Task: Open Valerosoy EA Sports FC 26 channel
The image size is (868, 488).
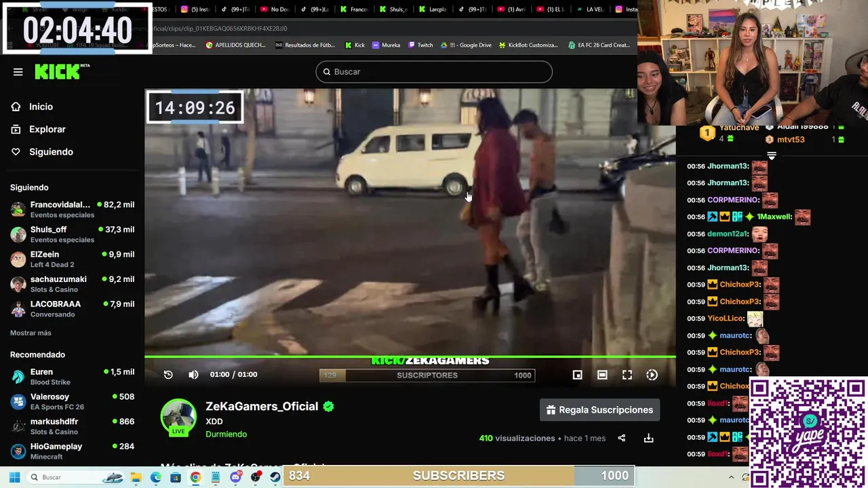Action: 72,401
